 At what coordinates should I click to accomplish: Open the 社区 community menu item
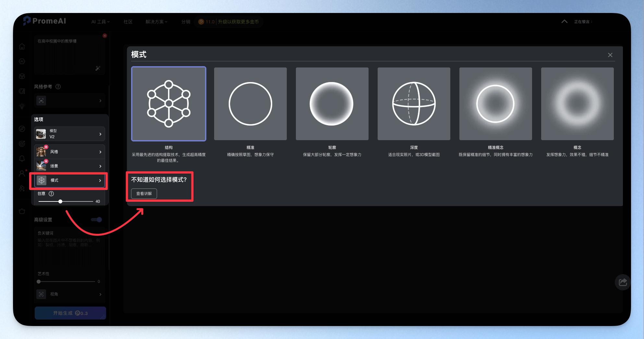[128, 22]
